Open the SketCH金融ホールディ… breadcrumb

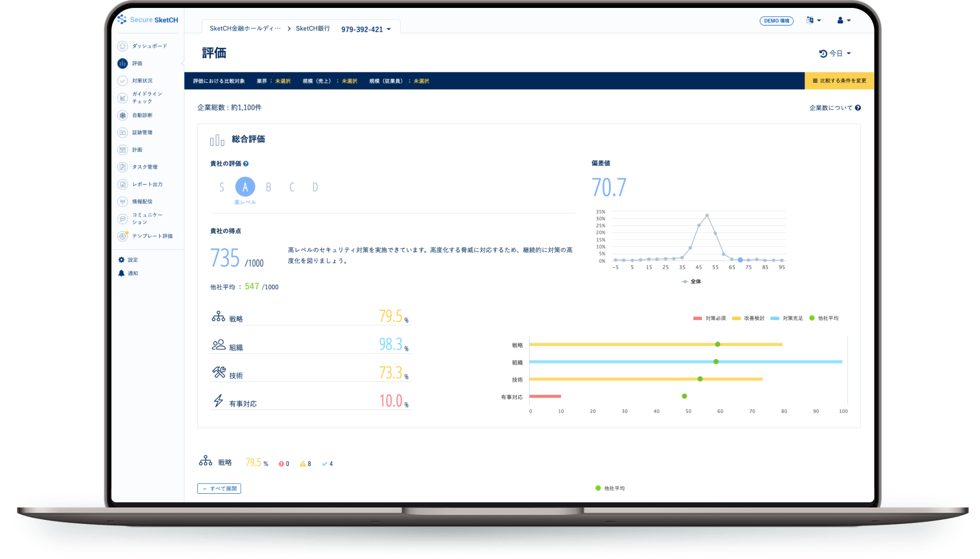[x=245, y=28]
